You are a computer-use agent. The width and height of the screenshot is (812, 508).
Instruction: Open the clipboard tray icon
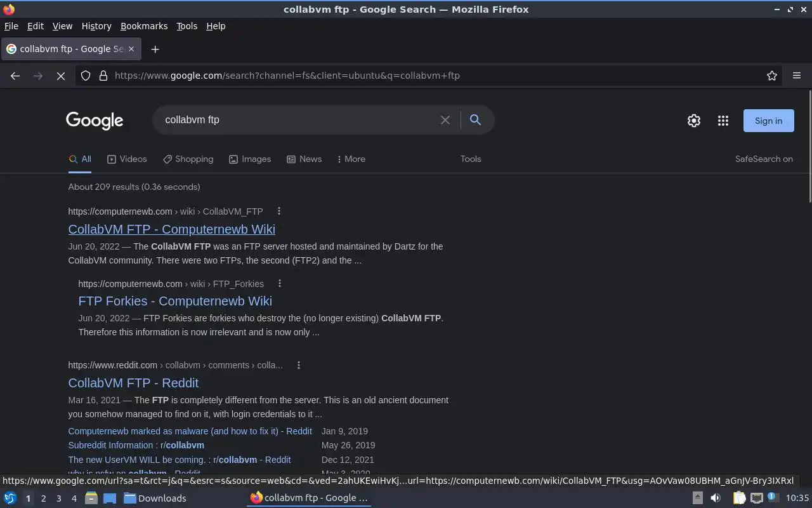[740, 498]
